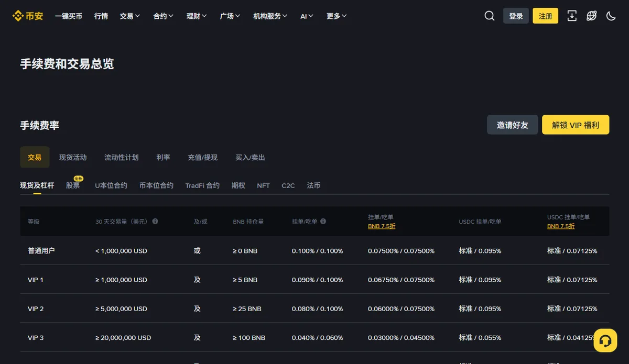Click the "≥ 25 BNB" holding cell
Viewport: 629px width, 364px height.
click(x=247, y=308)
